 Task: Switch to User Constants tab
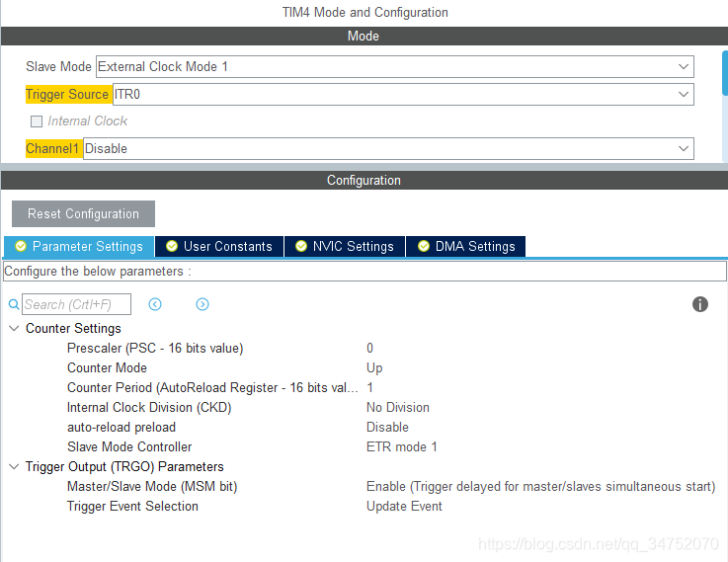pyautogui.click(x=219, y=246)
